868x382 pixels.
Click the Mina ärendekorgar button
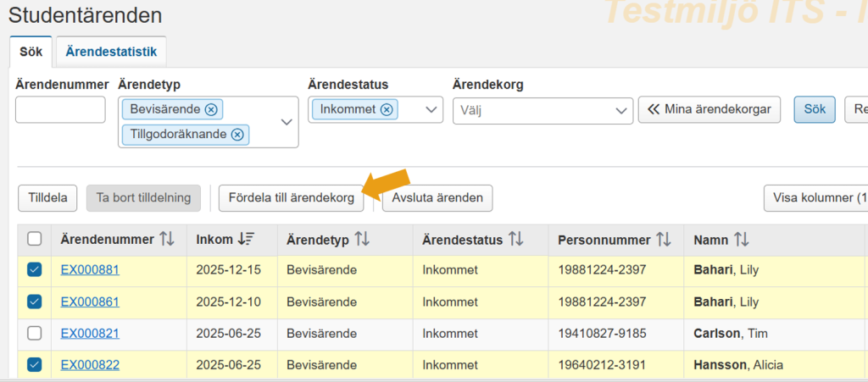point(709,109)
